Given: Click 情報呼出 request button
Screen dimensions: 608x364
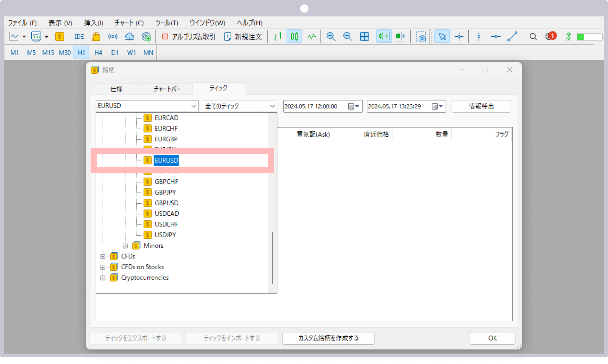Looking at the screenshot, I should coord(481,106).
